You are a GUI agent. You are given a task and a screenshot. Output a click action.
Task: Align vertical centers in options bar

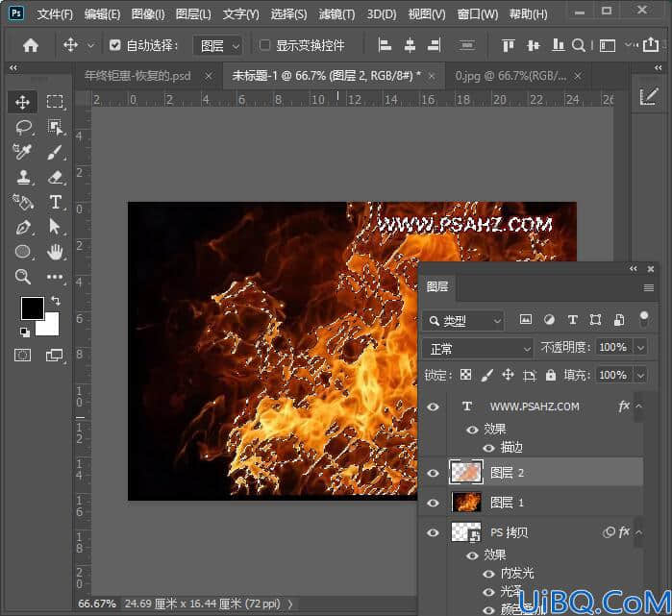(x=534, y=45)
